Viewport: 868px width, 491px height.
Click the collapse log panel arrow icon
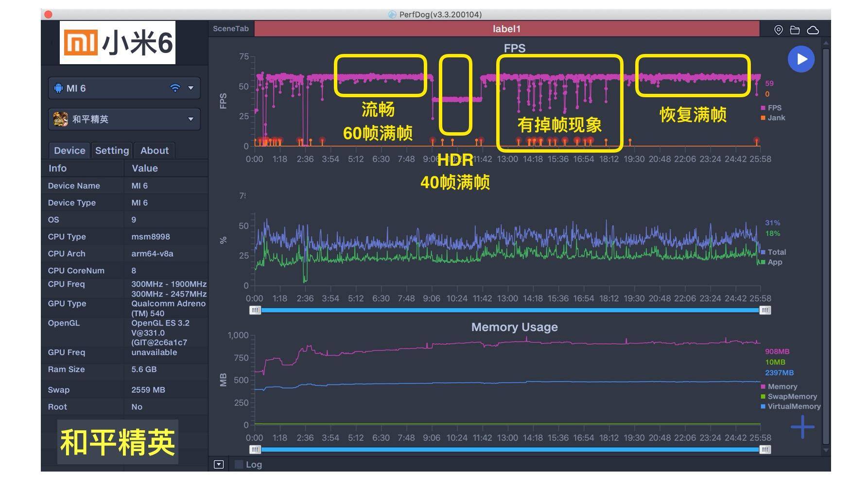219,464
